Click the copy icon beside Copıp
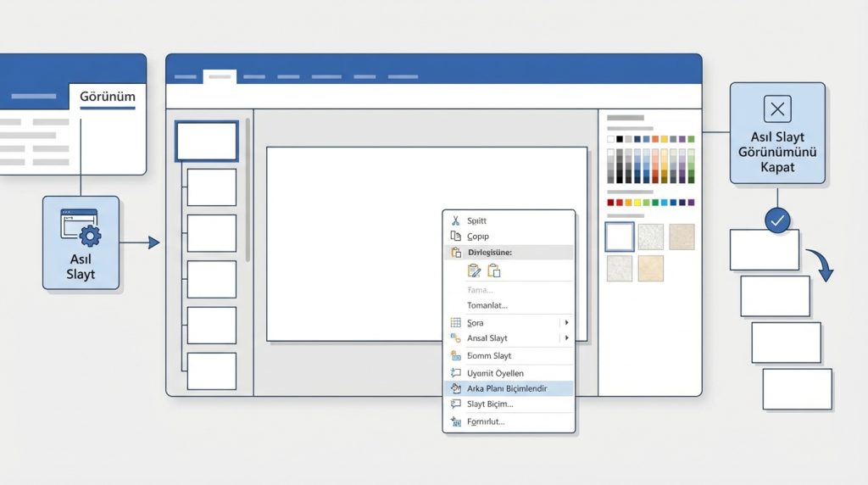868x485 pixels. tap(455, 236)
